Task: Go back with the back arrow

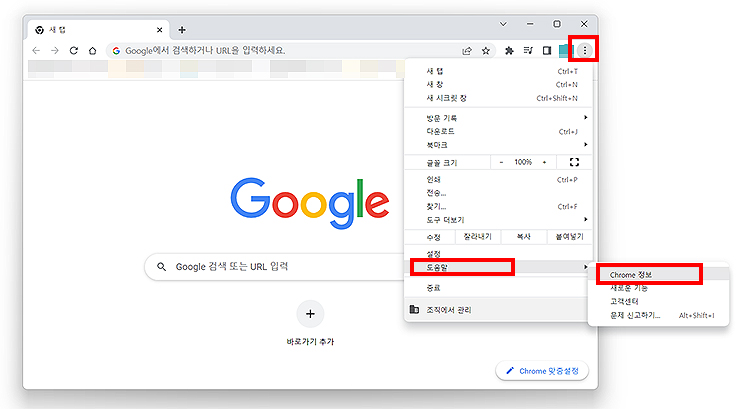Action: 36,50
